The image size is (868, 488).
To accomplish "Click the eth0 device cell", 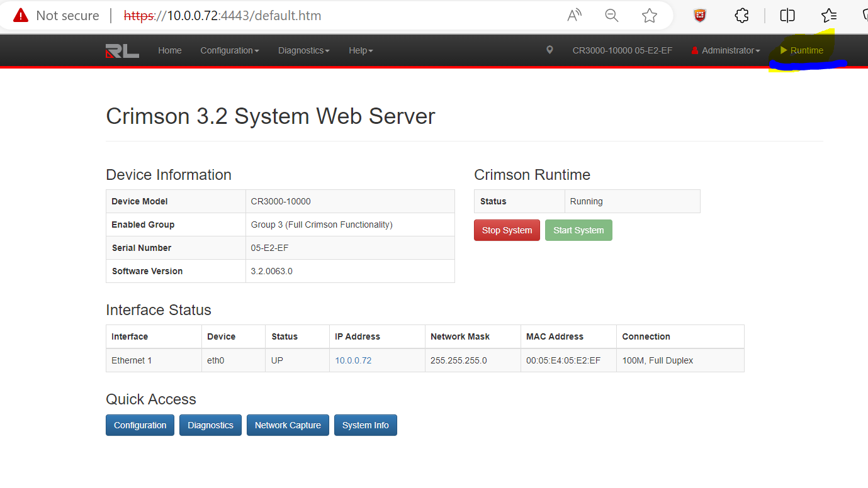I will [x=234, y=360].
